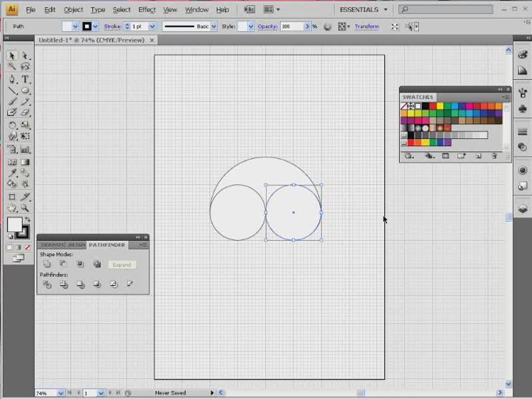Screen dimensions: 532x399
Task: Switch to the Untitled-1 document tab
Action: point(92,40)
